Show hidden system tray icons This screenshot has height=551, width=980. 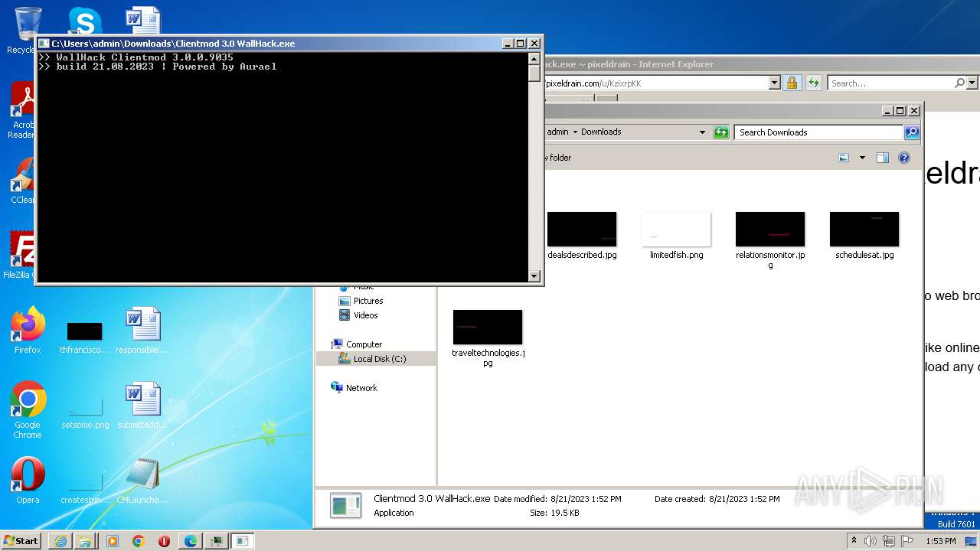pos(854,541)
